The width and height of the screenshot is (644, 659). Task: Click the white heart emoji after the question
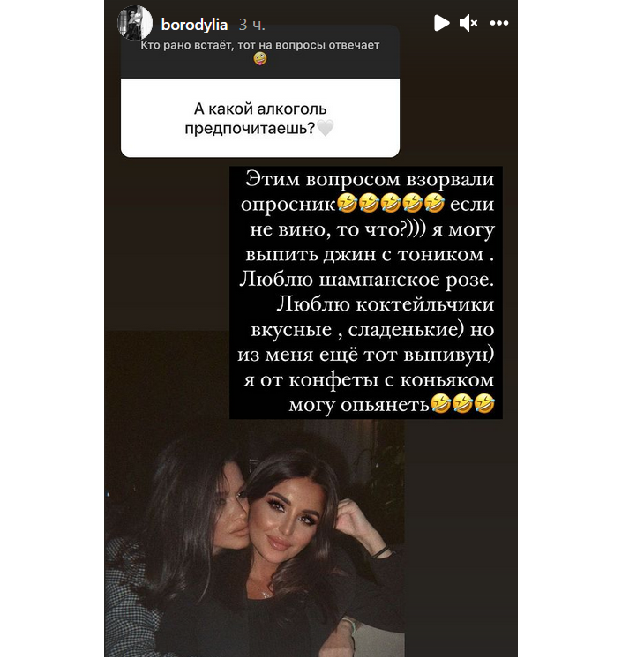click(325, 128)
